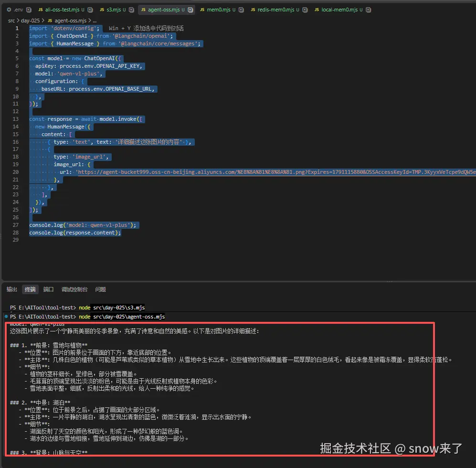Open the ali-oss-test.mjs tab
Viewport: 476px width, 468px height.
coord(61,10)
